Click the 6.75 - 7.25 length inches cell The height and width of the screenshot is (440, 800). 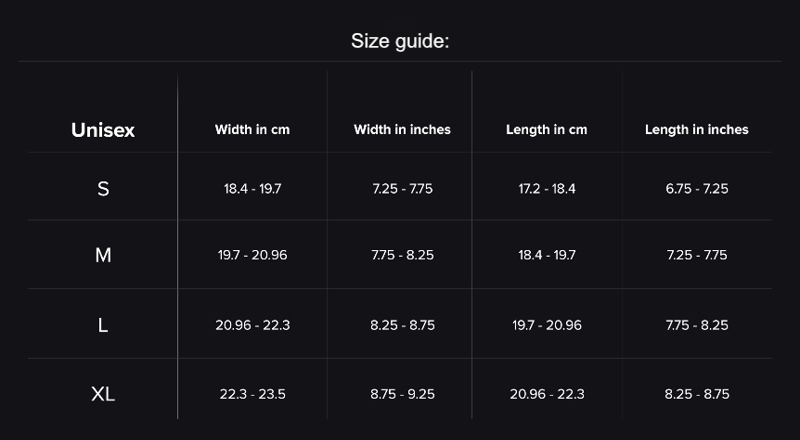click(x=696, y=189)
